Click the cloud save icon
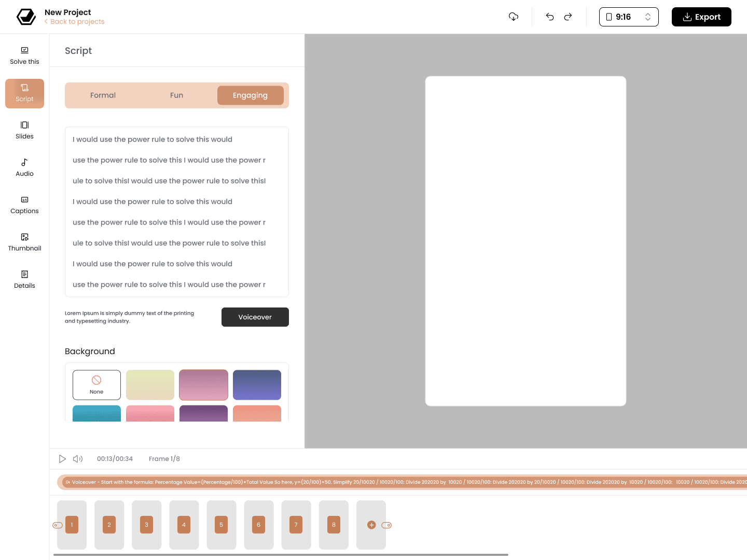747x560 pixels. (x=514, y=17)
